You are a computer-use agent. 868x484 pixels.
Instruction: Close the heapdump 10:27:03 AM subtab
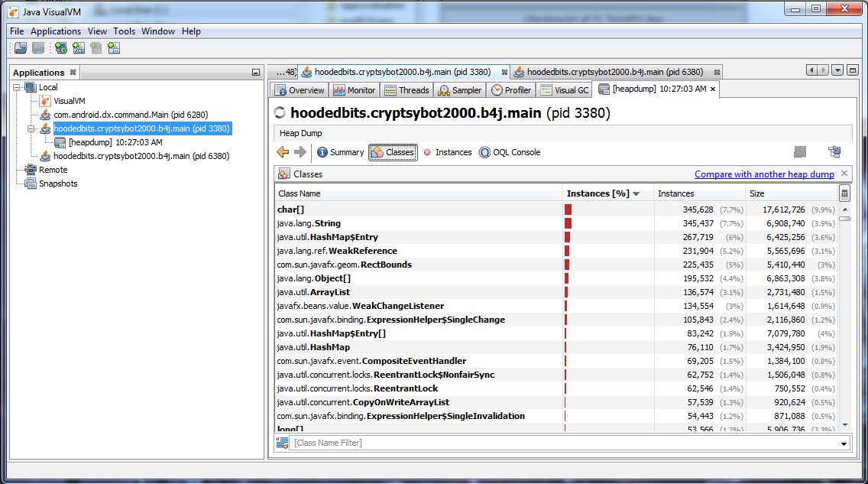pos(713,89)
